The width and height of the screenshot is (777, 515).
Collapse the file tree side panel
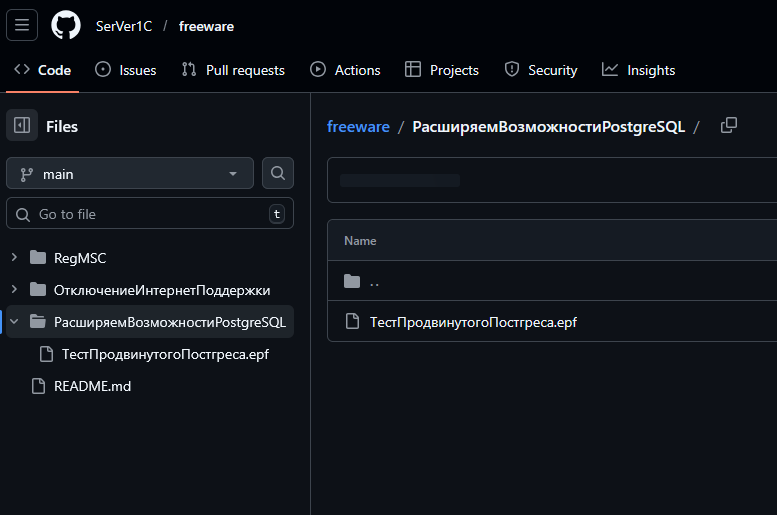(x=22, y=126)
